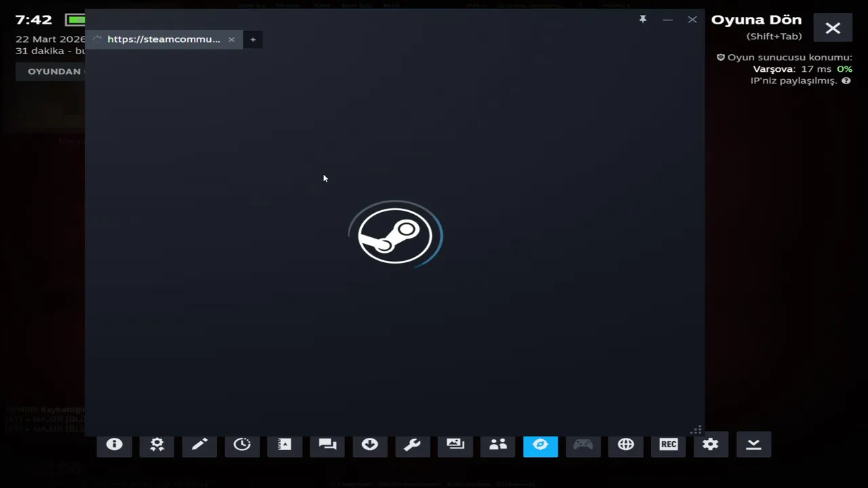Open the clock icon in overlay toolbar
868x488 pixels.
click(x=242, y=445)
